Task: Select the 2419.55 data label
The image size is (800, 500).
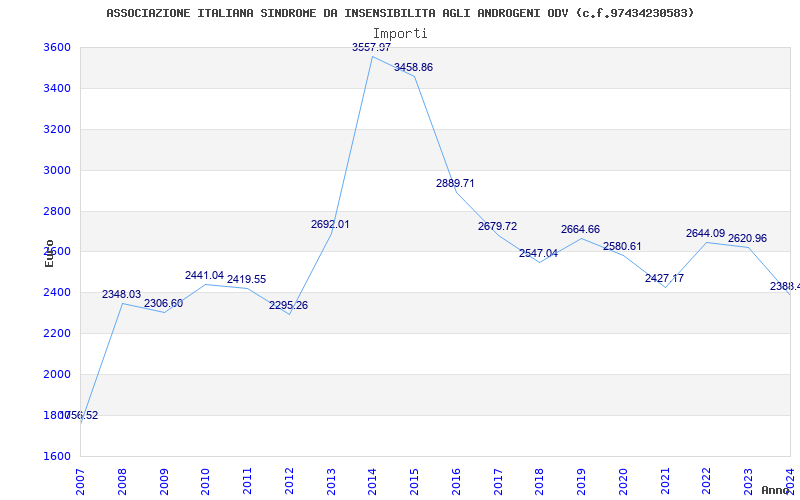Action: click(x=246, y=280)
